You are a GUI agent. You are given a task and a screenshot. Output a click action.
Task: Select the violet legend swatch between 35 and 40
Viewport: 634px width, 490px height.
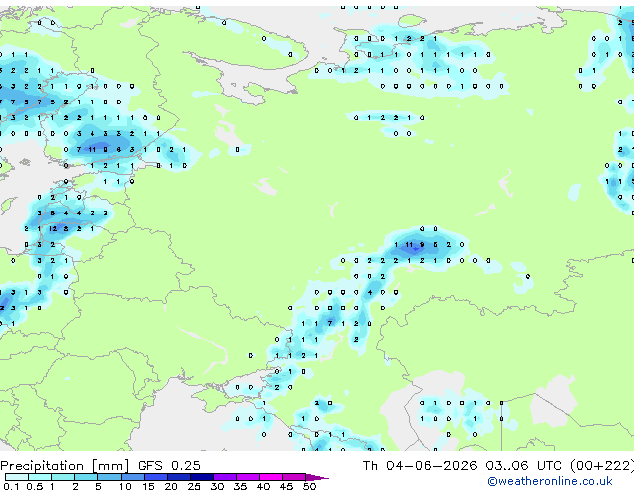[248, 477]
